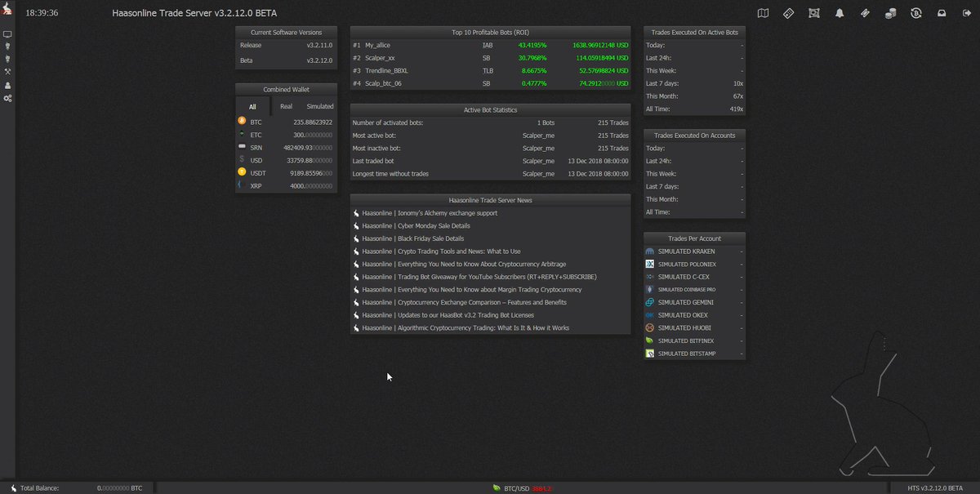Click the Haasonline rabbit logo icon
Viewport: 980px width, 494px height.
pos(7,10)
